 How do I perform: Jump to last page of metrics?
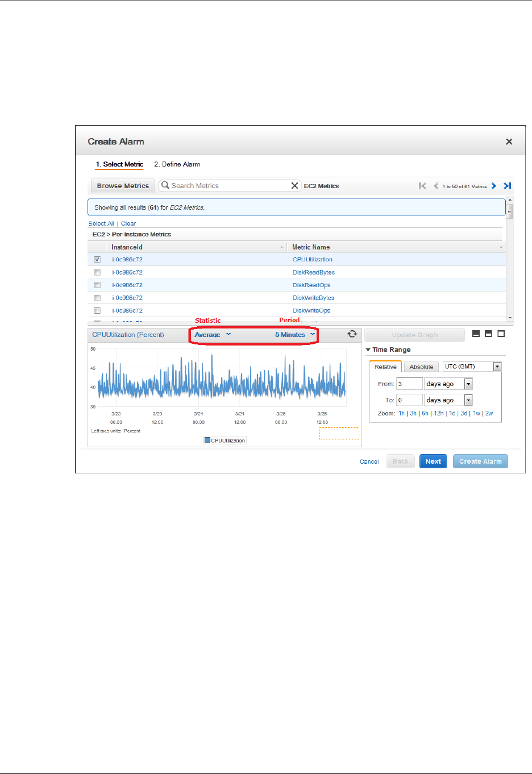(508, 186)
